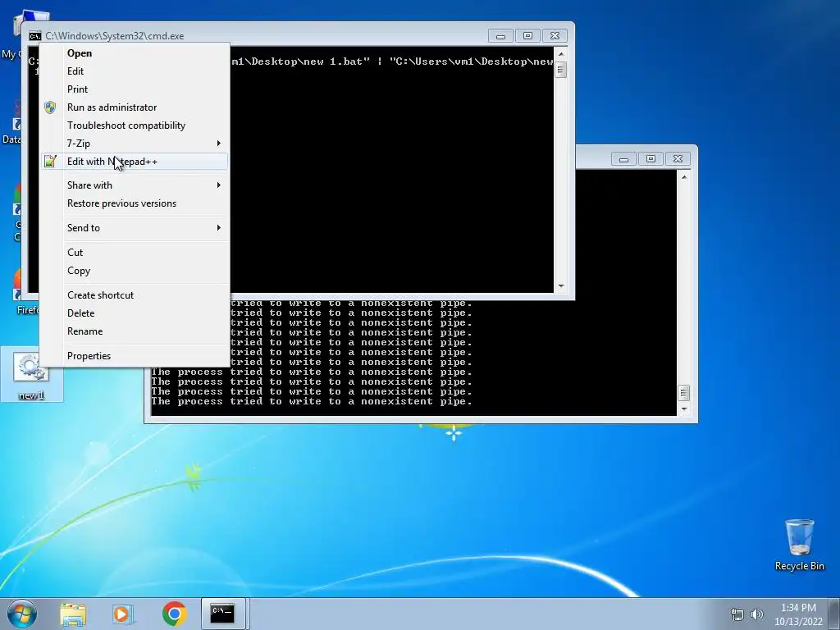Select Edit from the context menu
Image resolution: width=840 pixels, height=630 pixels.
pyautogui.click(x=135, y=71)
